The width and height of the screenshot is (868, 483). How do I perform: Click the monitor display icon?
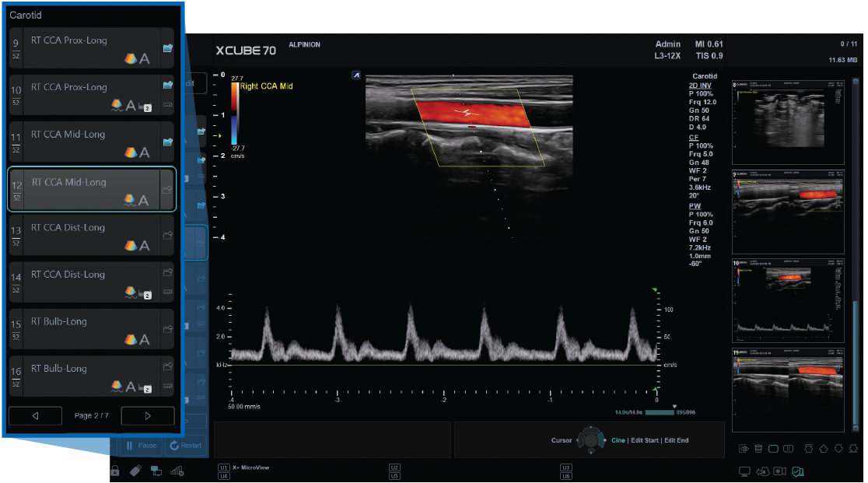pos(744,471)
